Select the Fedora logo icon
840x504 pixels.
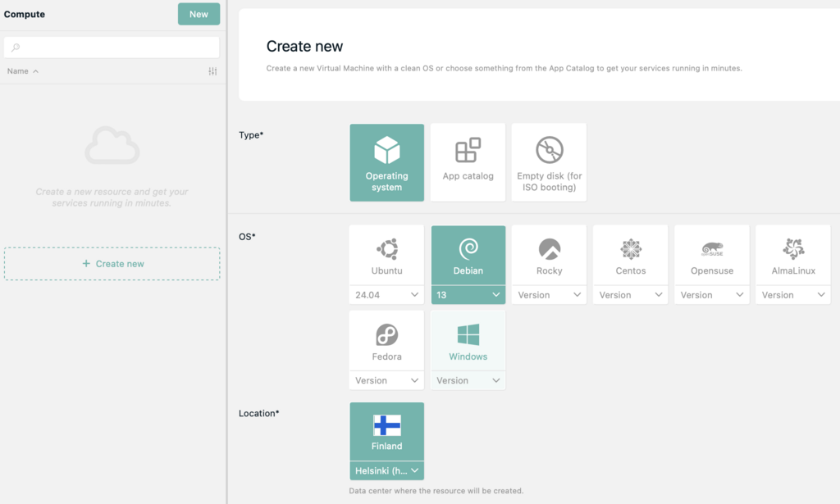(x=387, y=335)
